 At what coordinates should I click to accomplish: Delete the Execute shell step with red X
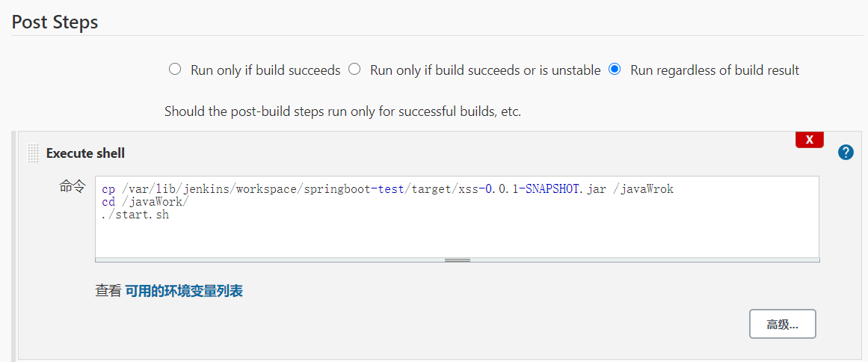coord(810,140)
